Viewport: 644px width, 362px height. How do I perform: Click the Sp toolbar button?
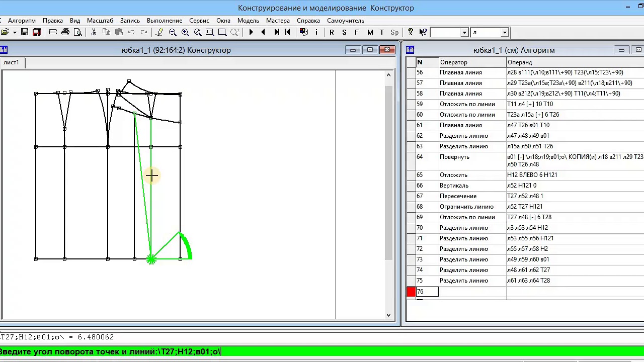[394, 32]
